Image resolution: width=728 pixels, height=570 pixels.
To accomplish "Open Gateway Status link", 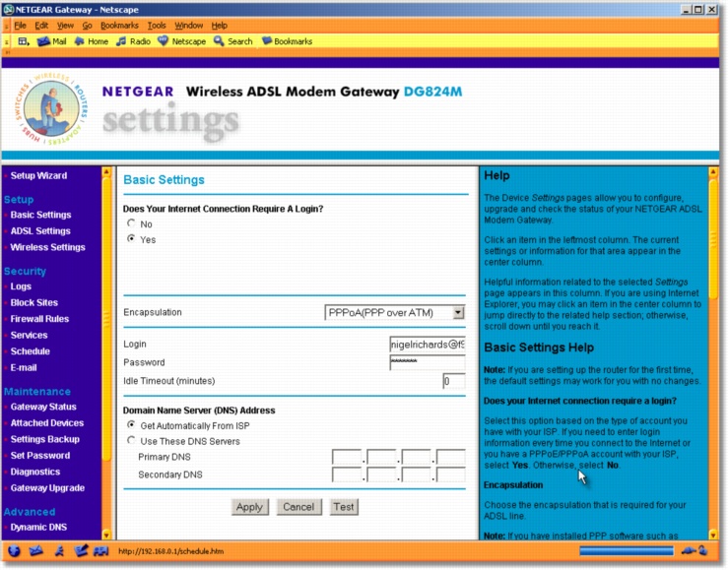I will point(43,407).
